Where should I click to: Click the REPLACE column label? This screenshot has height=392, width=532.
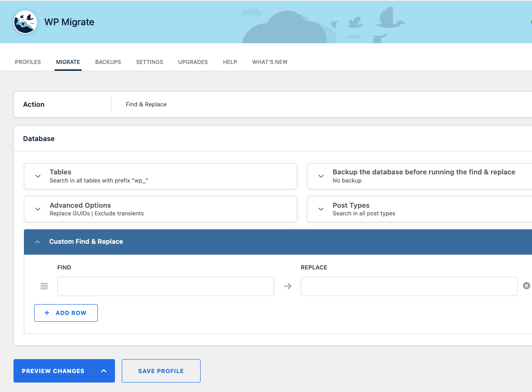tap(314, 268)
